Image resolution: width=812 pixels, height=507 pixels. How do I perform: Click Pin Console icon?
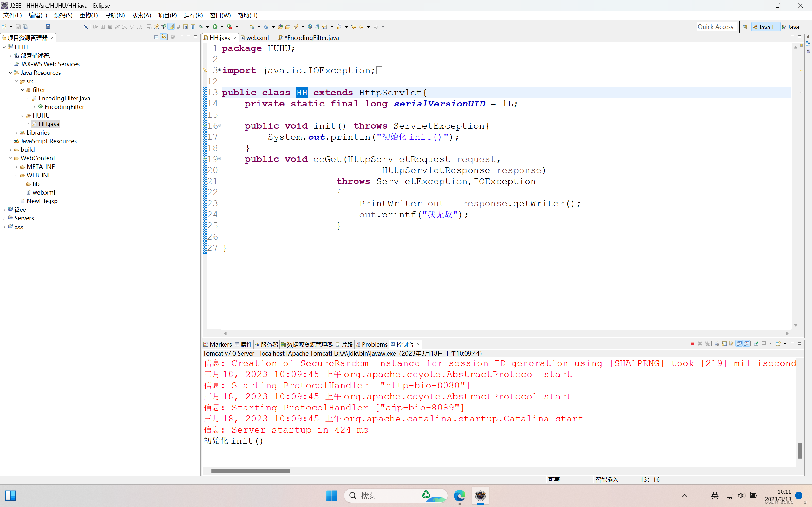point(756,344)
